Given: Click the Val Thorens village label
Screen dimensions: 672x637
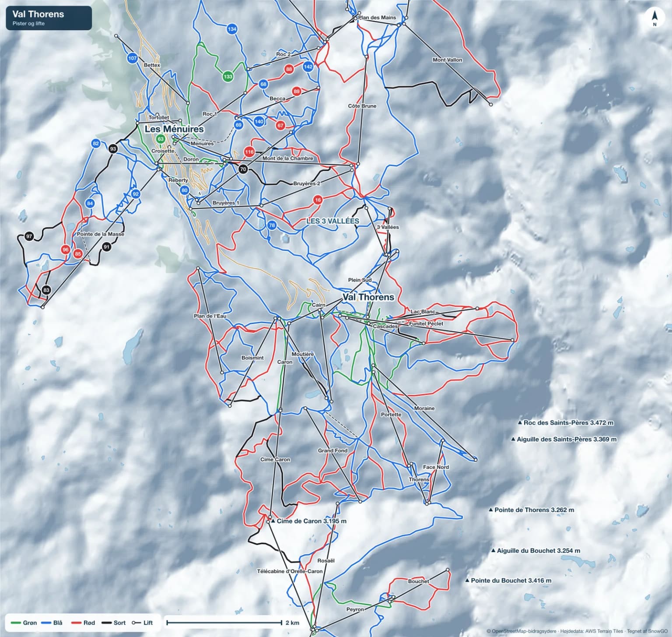Looking at the screenshot, I should 368,297.
